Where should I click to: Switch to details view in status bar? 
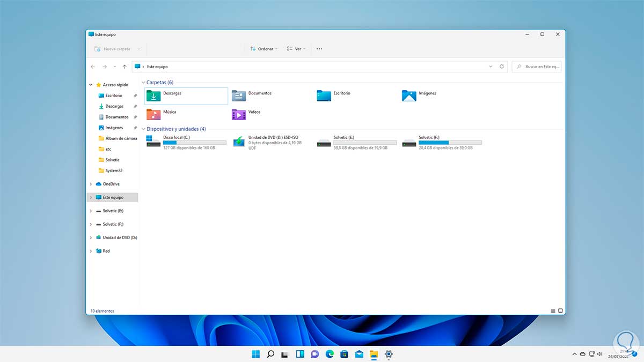coord(553,311)
